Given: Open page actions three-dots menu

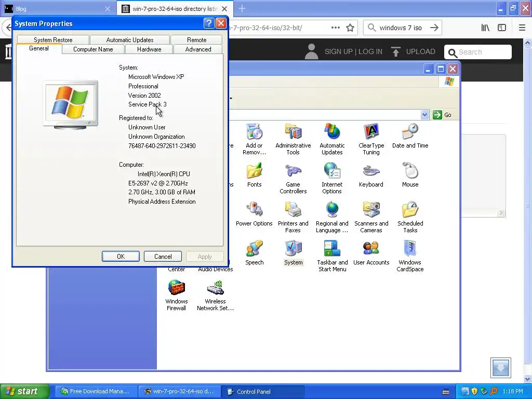Looking at the screenshot, I should pyautogui.click(x=336, y=28).
